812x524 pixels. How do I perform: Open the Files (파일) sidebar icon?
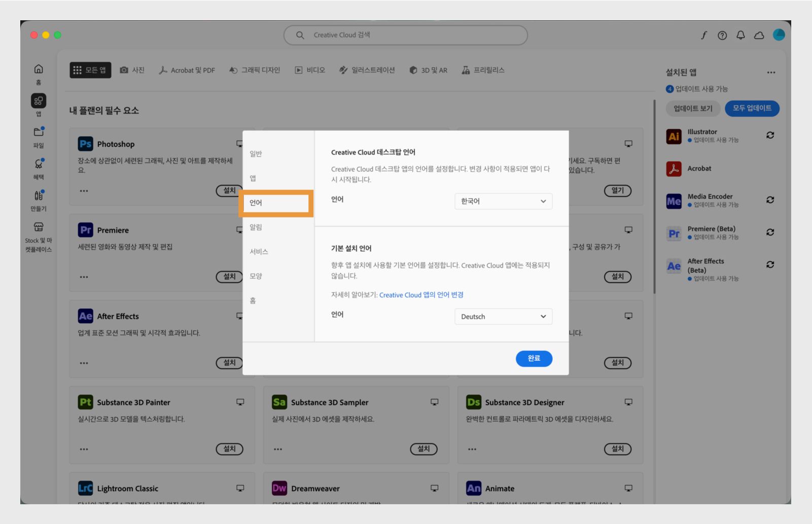[x=39, y=132]
